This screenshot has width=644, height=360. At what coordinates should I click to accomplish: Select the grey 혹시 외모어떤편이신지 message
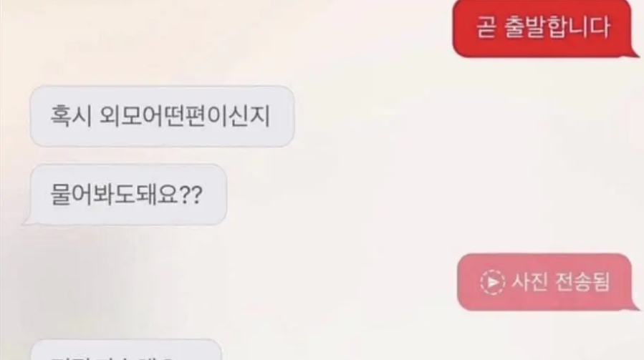(162, 116)
